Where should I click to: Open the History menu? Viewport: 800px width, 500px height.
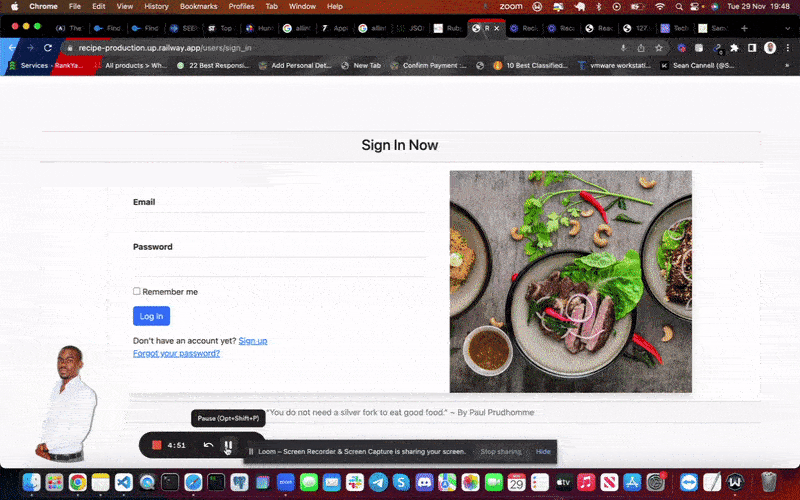[156, 6]
